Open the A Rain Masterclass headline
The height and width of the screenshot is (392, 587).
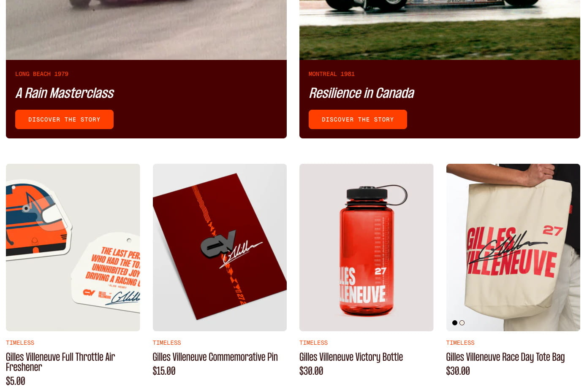pos(65,93)
